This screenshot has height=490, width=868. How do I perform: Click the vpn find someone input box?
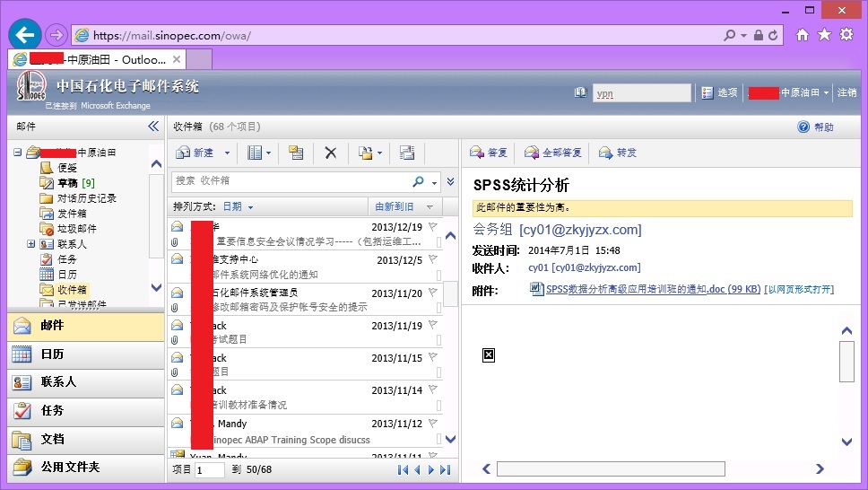pos(642,93)
